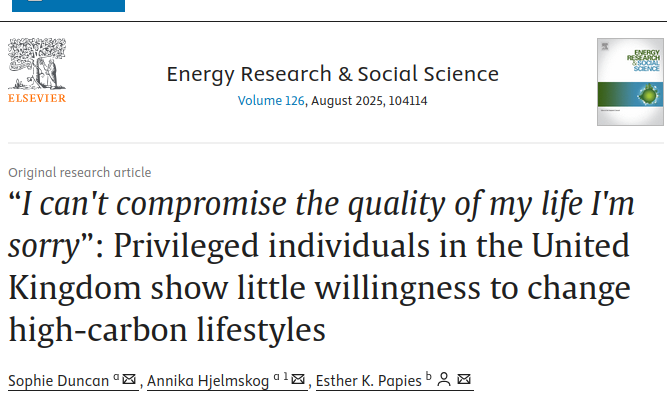Open Esther K. Papies author details
The image size is (667, 404).
pyautogui.click(x=369, y=381)
